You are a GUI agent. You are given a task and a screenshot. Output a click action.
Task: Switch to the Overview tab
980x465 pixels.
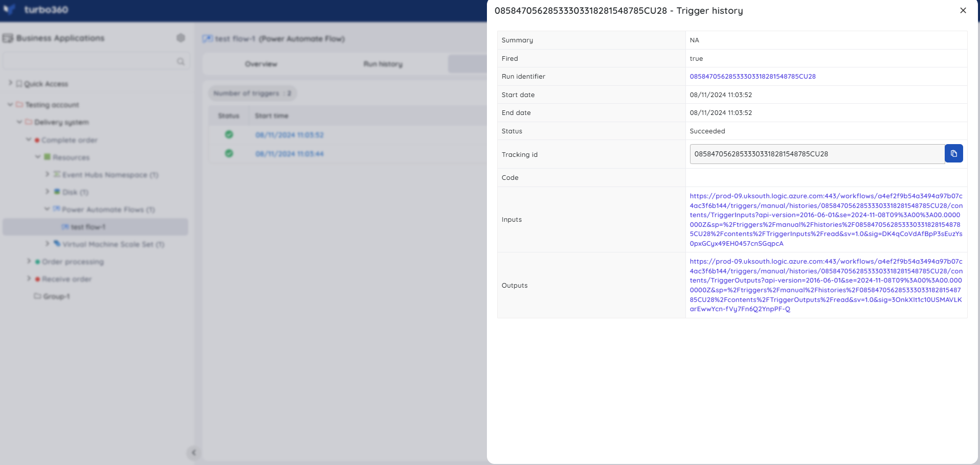pyautogui.click(x=261, y=64)
